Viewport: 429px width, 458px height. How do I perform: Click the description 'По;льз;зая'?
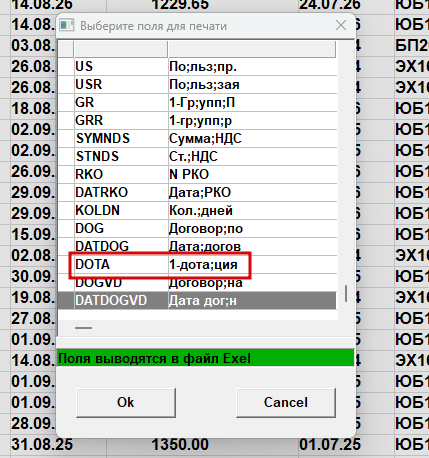204,85
